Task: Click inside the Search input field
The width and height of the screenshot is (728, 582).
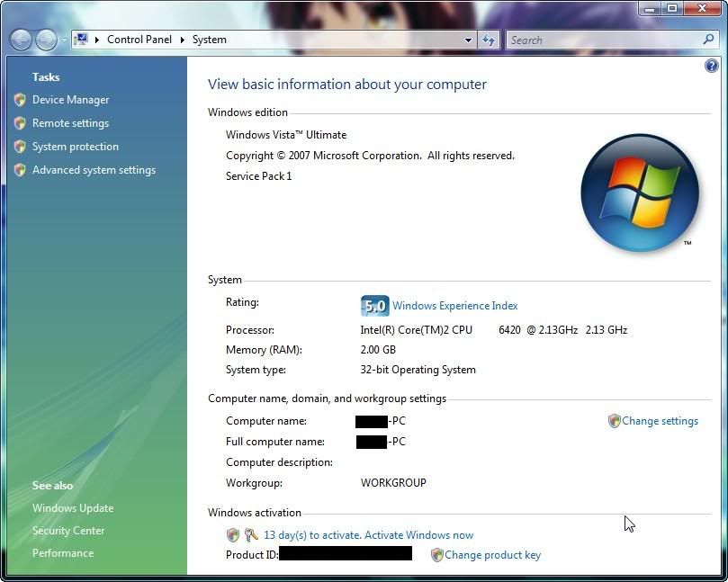Action: [603, 40]
